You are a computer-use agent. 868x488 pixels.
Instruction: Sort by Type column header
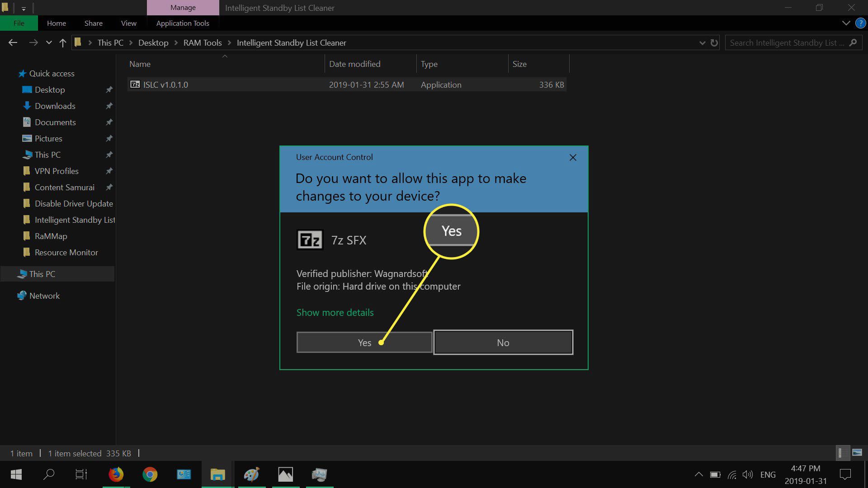(462, 64)
